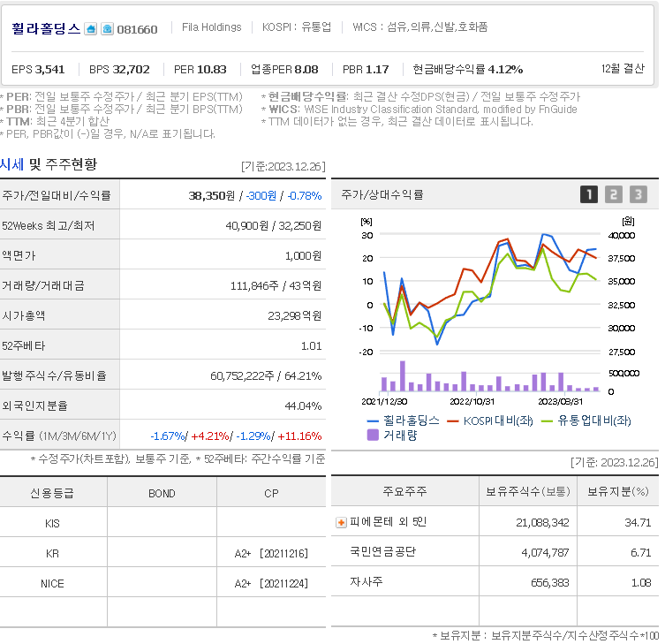665x644 pixels.
Task: Click the 주가/상대수익률 chart title
Action: [382, 194]
